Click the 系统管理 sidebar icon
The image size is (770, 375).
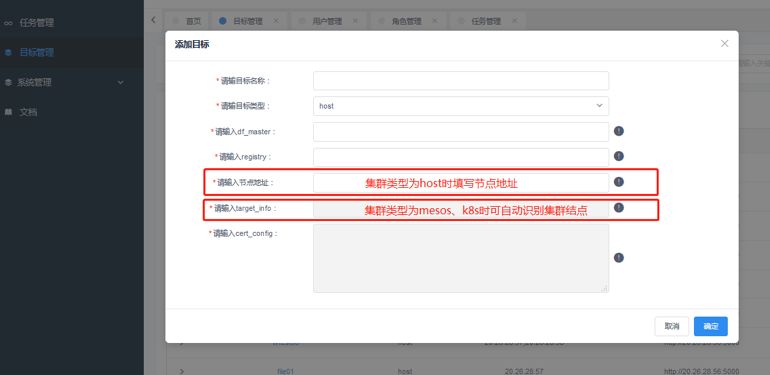click(8, 82)
